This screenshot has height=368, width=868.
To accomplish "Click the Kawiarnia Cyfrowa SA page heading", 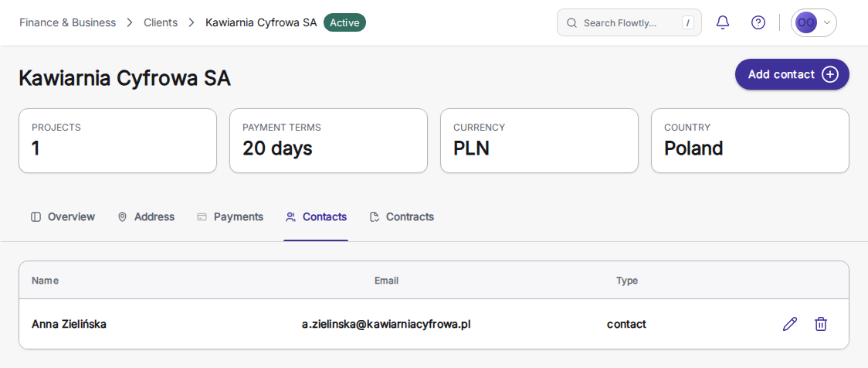I will click(x=125, y=78).
